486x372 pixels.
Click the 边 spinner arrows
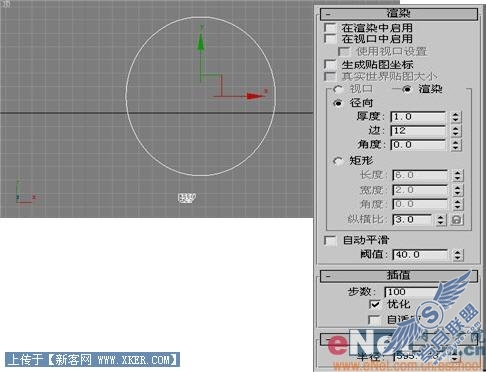(455, 131)
